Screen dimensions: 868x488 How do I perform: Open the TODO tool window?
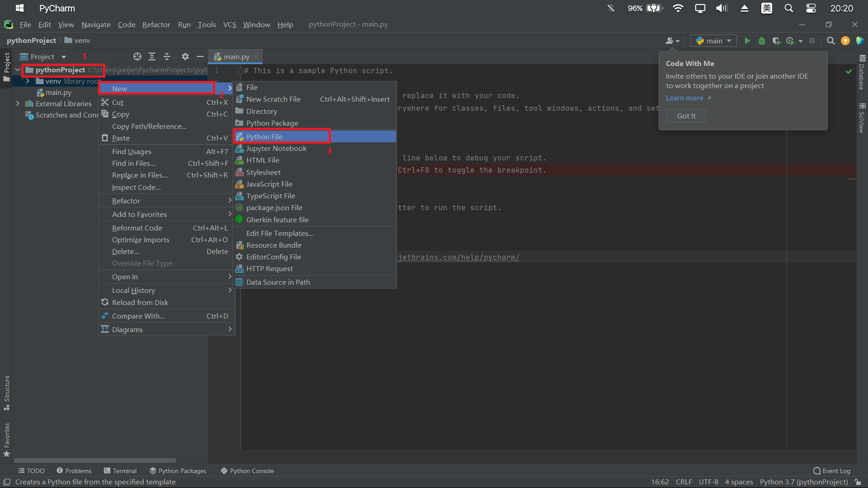coord(31,471)
